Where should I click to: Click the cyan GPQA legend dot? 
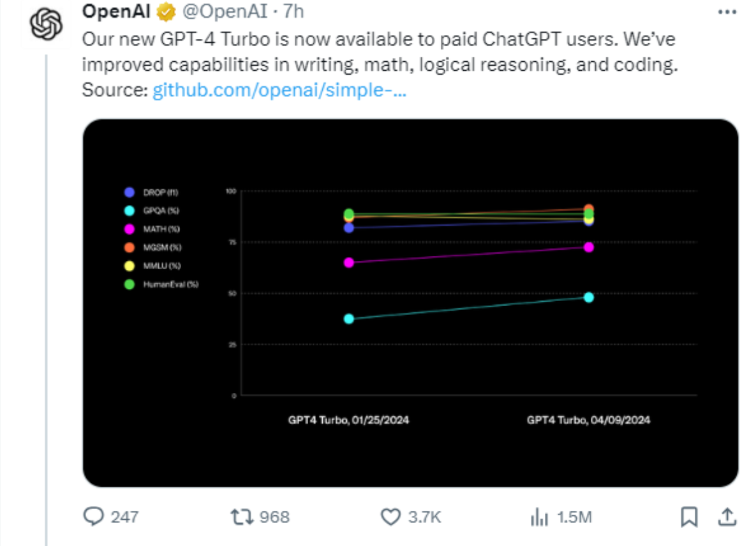coord(130,210)
